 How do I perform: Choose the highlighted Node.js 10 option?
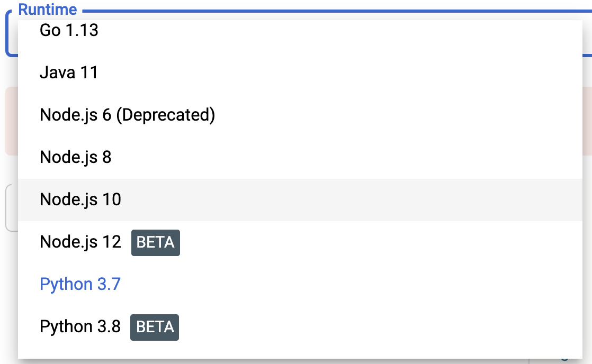[300, 199]
